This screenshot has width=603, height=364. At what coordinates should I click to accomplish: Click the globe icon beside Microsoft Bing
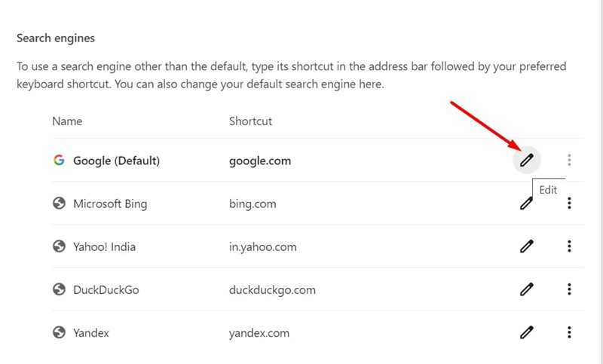coord(59,203)
